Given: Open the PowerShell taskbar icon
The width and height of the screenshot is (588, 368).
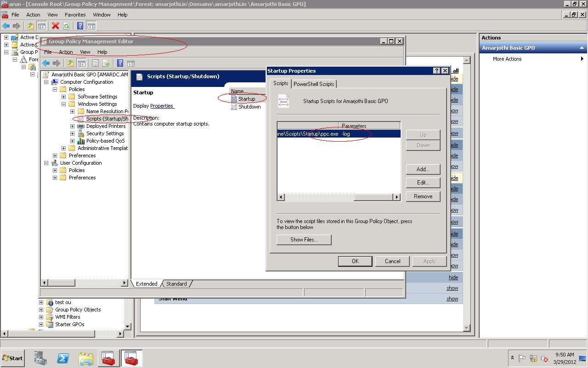Looking at the screenshot, I should 63,358.
